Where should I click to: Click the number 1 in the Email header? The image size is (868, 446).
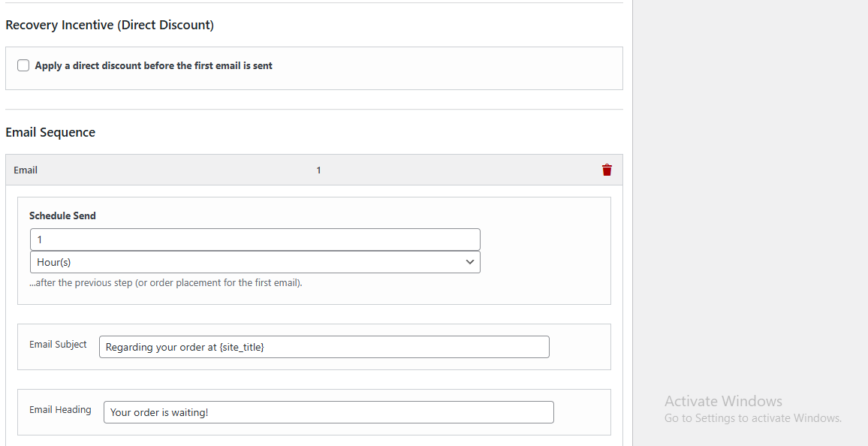click(x=318, y=170)
